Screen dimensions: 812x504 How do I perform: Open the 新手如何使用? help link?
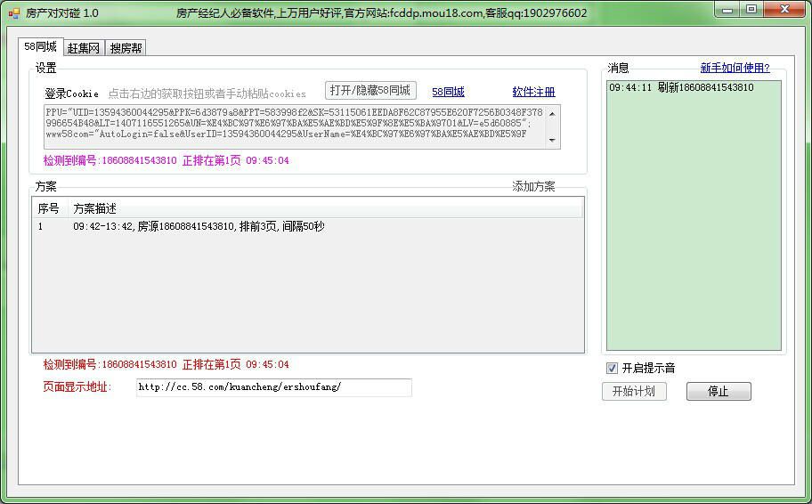(735, 68)
